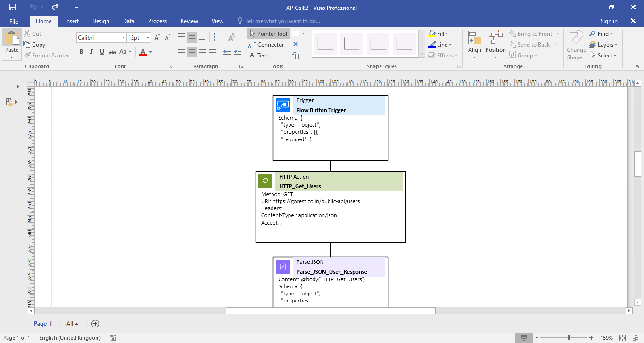
Task: Select the Connector tool
Action: [267, 44]
